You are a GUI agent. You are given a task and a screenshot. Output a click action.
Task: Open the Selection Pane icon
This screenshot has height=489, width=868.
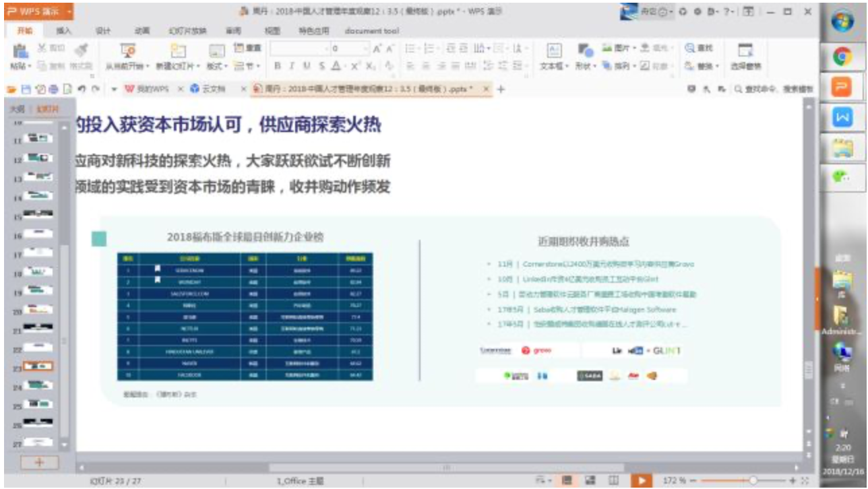(x=745, y=51)
